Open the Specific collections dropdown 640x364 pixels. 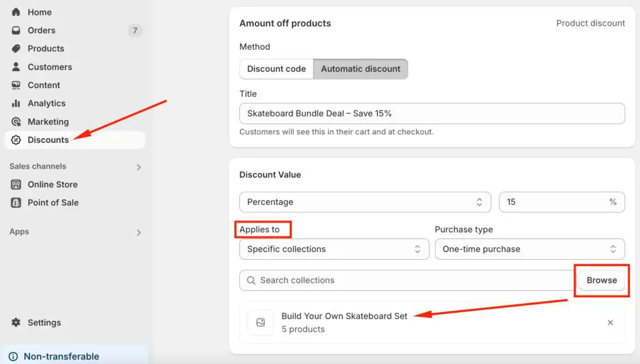click(334, 248)
